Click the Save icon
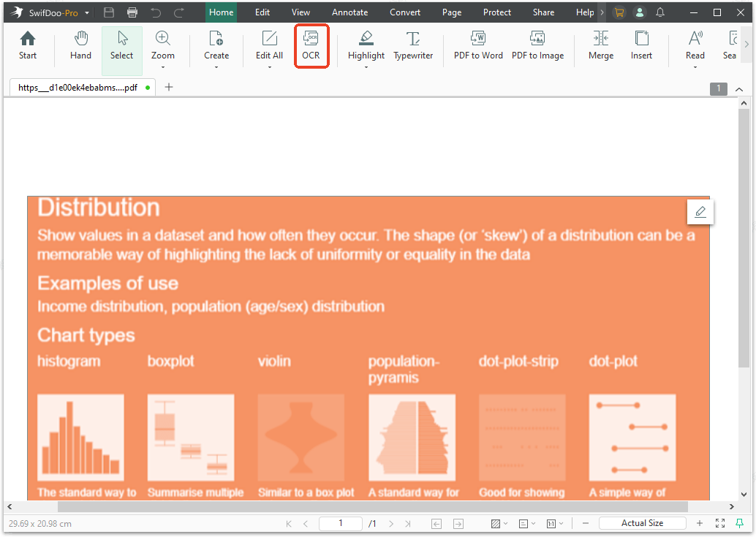This screenshot has width=756, height=537. (108, 12)
